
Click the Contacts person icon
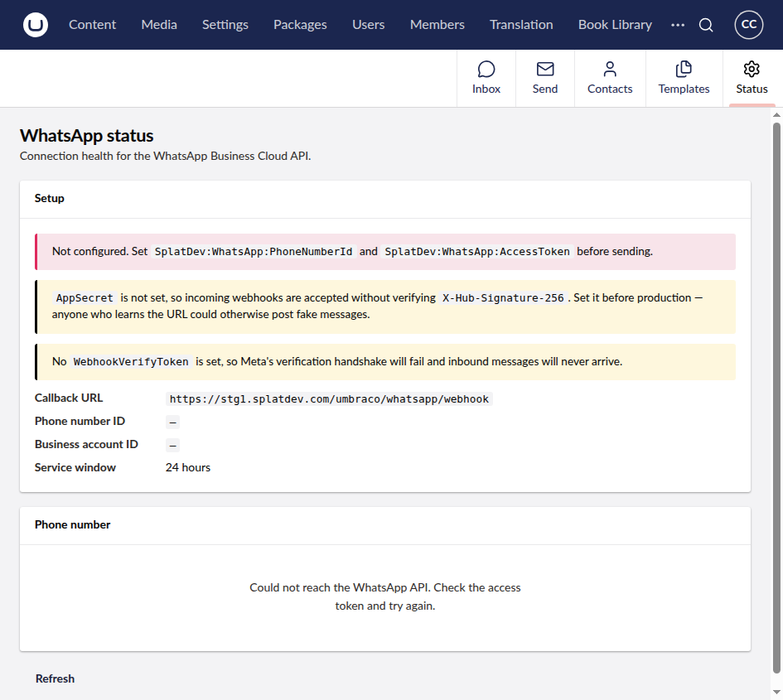(610, 69)
